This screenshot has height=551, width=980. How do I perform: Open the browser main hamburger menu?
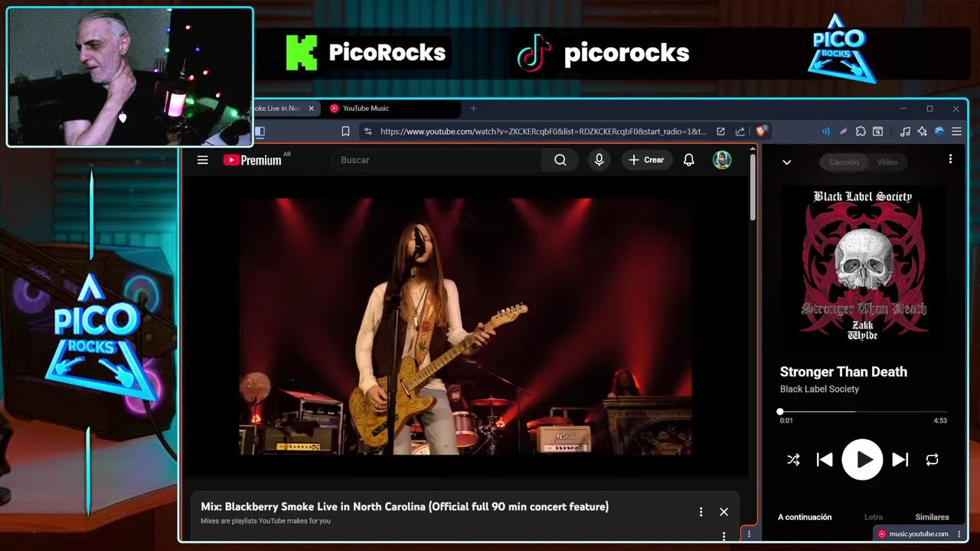pos(956,132)
